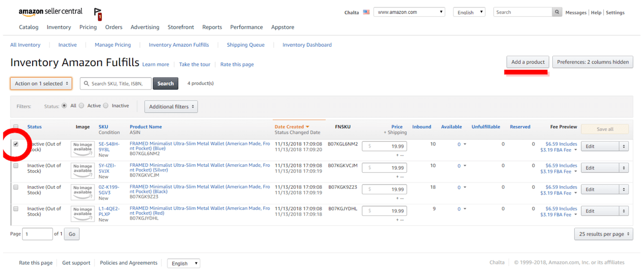Open the Action on 1 selected dropdown

click(x=41, y=83)
